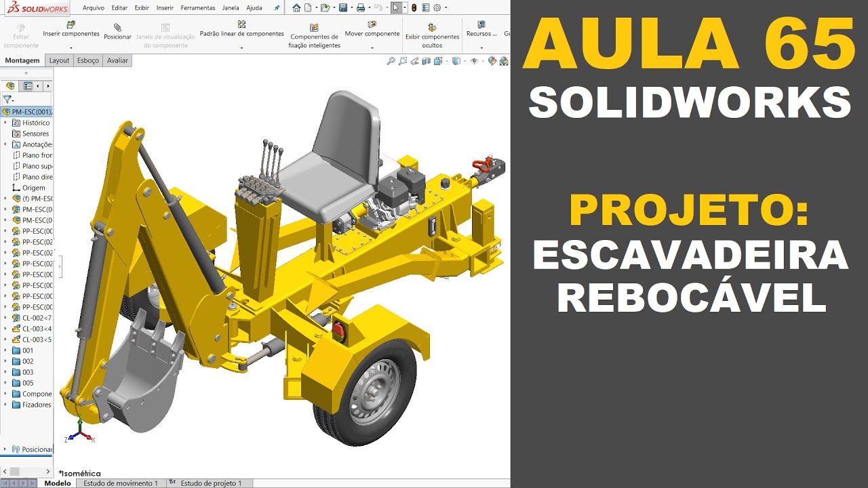Screen dimensions: 868x488
Task: Open the Arquivo menu
Action: click(94, 8)
